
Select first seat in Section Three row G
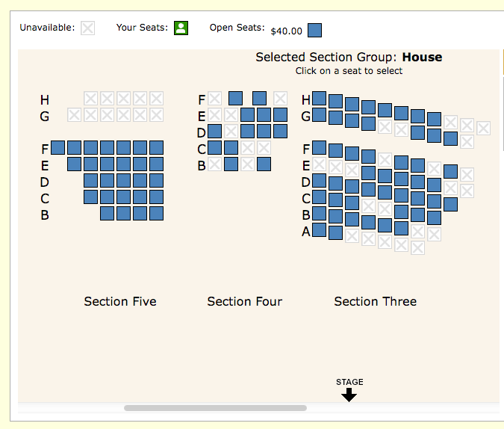tap(319, 114)
